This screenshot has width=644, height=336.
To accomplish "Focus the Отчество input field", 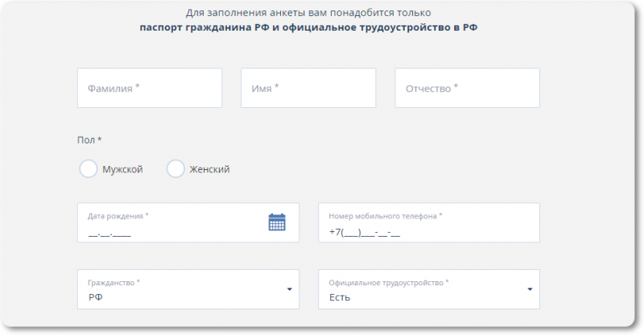I will tap(468, 88).
